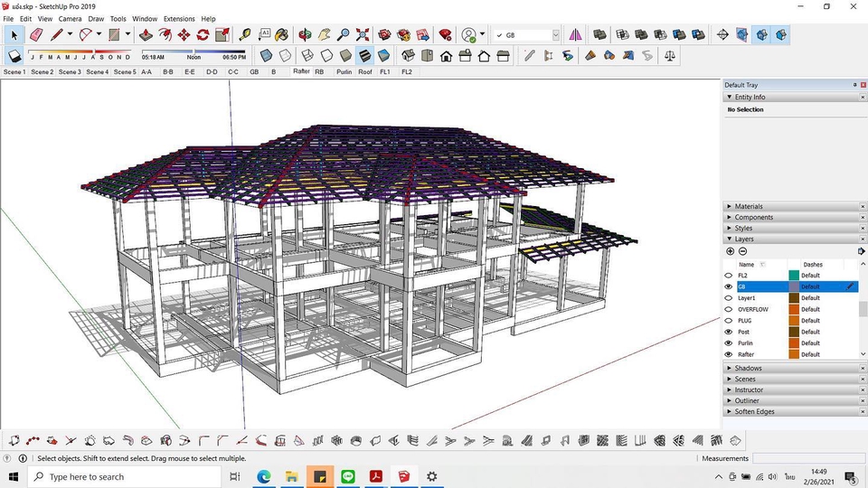The height and width of the screenshot is (488, 868).
Task: Show the FL2 layer
Action: pos(729,276)
